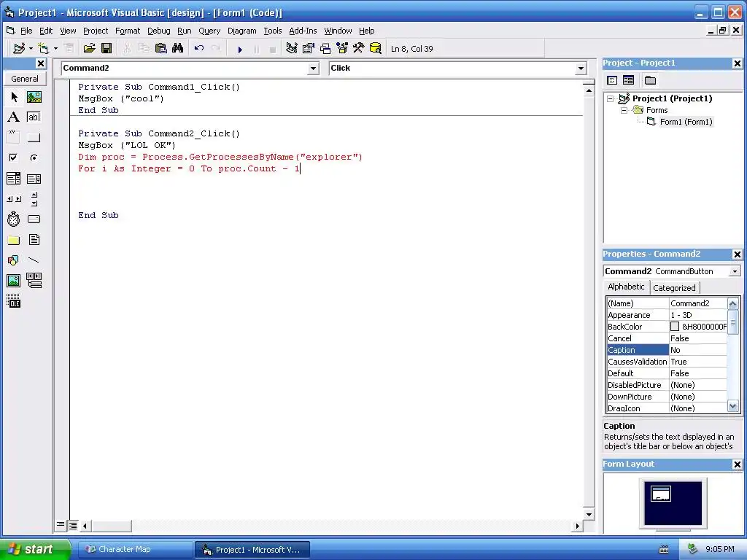Select the Timer control tool

pos(14,219)
